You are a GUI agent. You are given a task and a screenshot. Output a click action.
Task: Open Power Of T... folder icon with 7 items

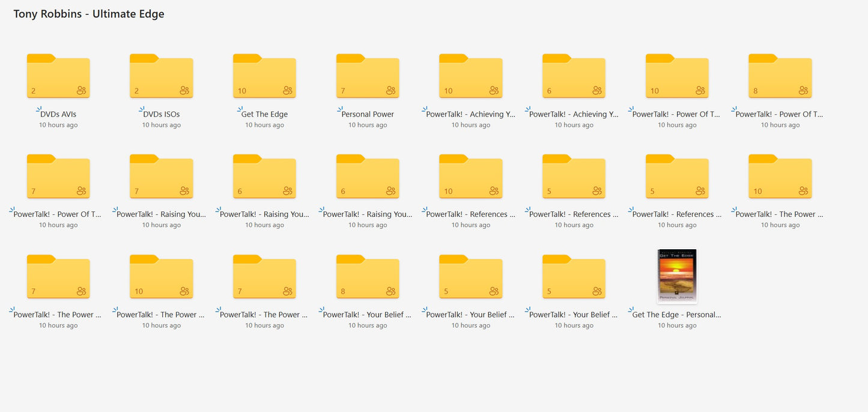tap(58, 176)
